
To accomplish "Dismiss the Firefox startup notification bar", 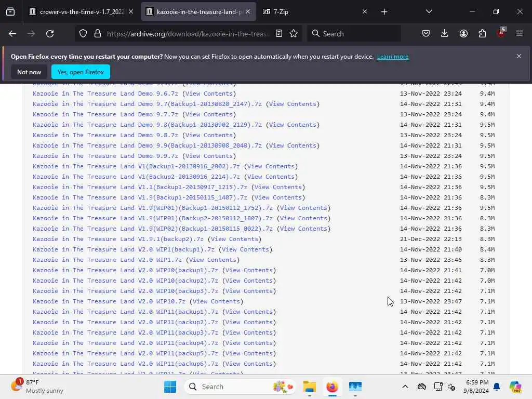I will coord(519,56).
